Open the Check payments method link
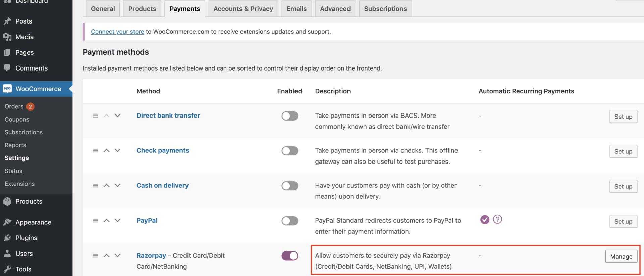The width and height of the screenshot is (644, 276). [163, 150]
